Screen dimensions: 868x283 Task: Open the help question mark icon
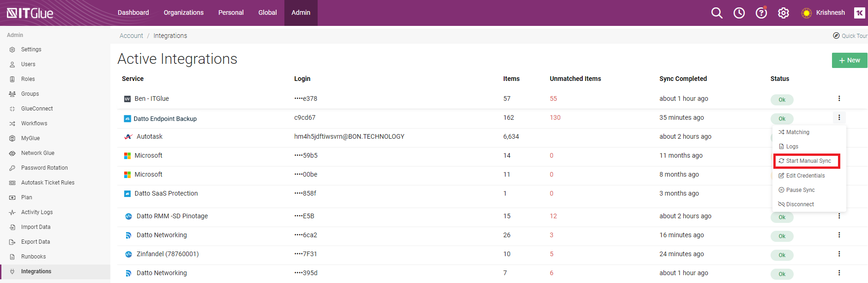coord(761,13)
